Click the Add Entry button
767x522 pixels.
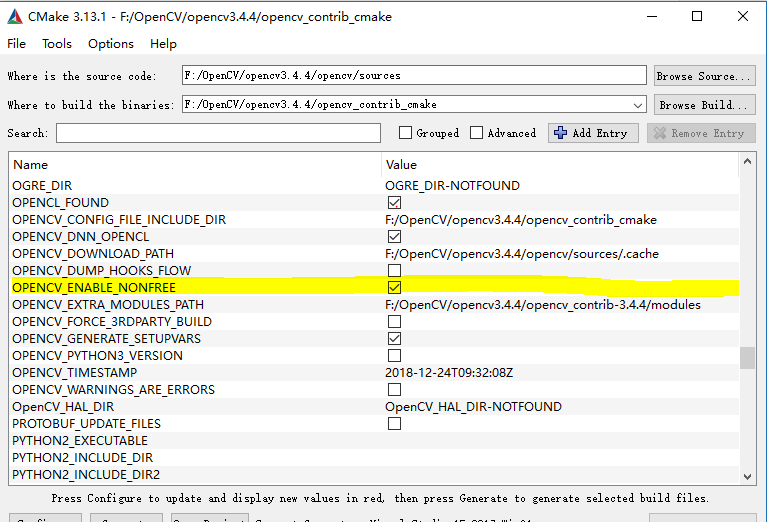point(593,133)
